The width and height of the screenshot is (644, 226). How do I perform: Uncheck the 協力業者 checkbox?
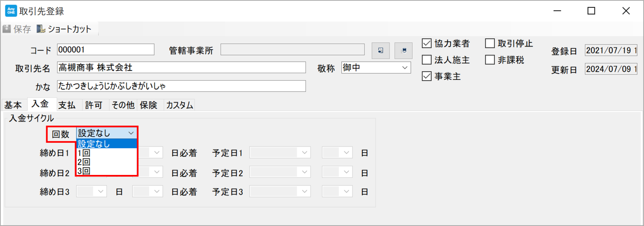coord(427,43)
